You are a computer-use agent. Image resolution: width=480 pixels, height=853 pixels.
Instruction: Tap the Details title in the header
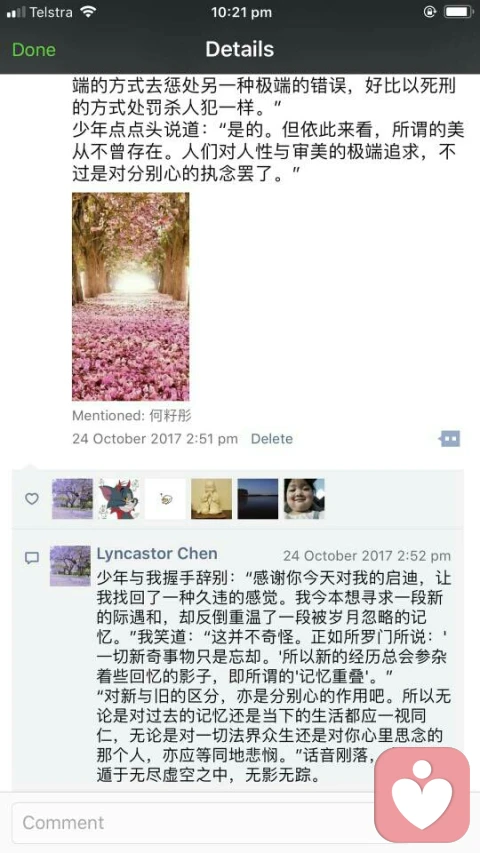pos(239,50)
